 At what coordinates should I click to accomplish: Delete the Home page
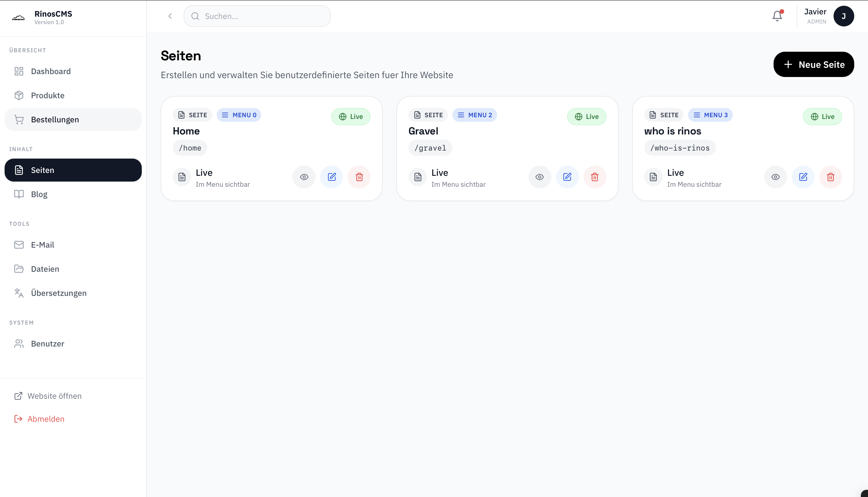point(359,177)
